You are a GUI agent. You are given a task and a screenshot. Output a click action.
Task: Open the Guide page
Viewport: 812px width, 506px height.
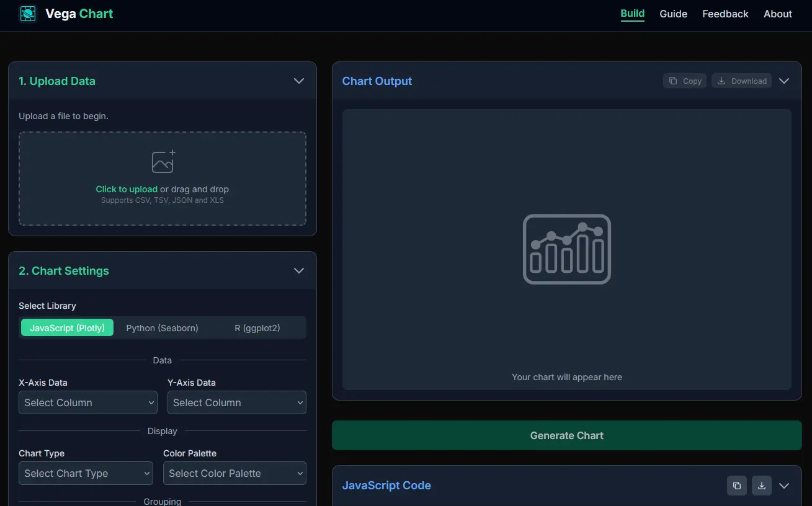673,14
